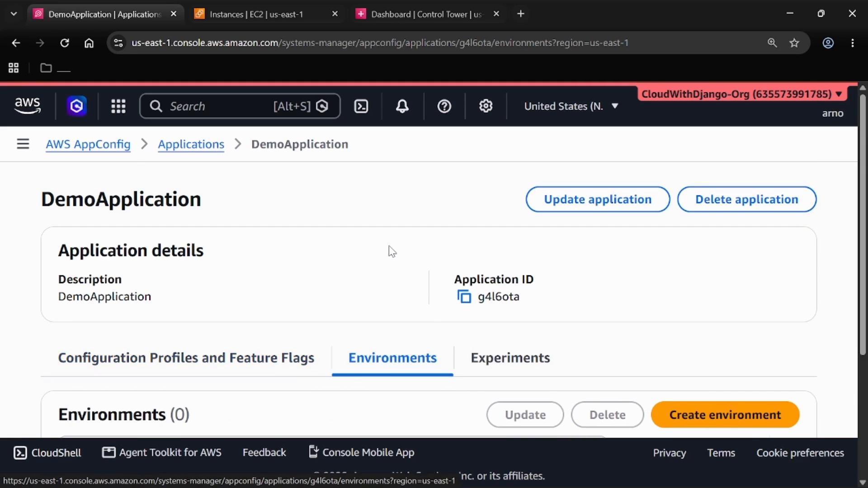Close the Control Tower browser tab
Screen dimensions: 868x488
click(496, 14)
